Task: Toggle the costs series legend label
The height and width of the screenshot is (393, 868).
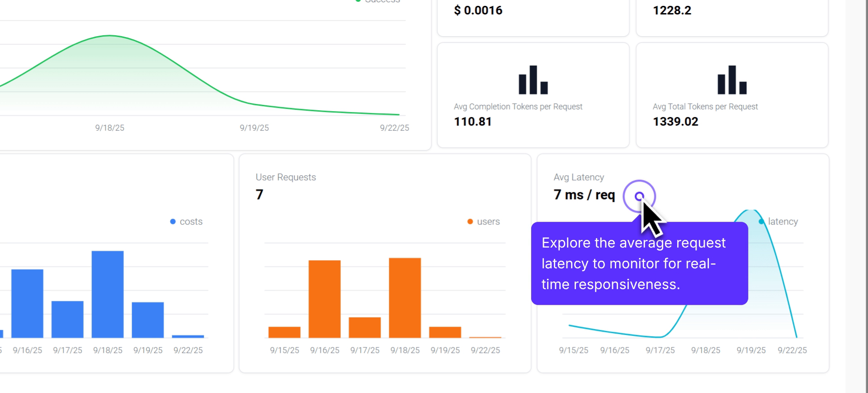Action: [x=191, y=221]
